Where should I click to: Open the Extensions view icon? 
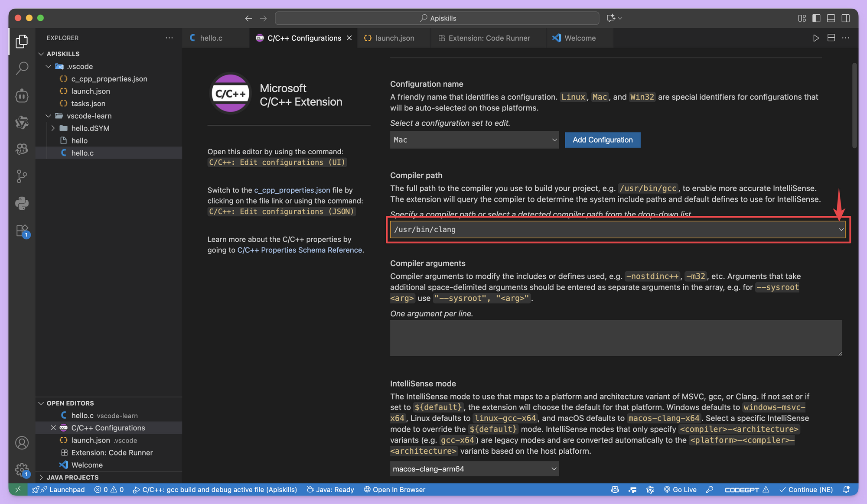click(x=22, y=231)
